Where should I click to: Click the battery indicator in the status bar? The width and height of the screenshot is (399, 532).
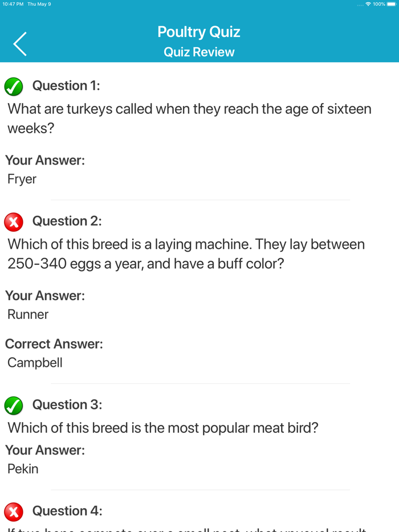pyautogui.click(x=391, y=4)
